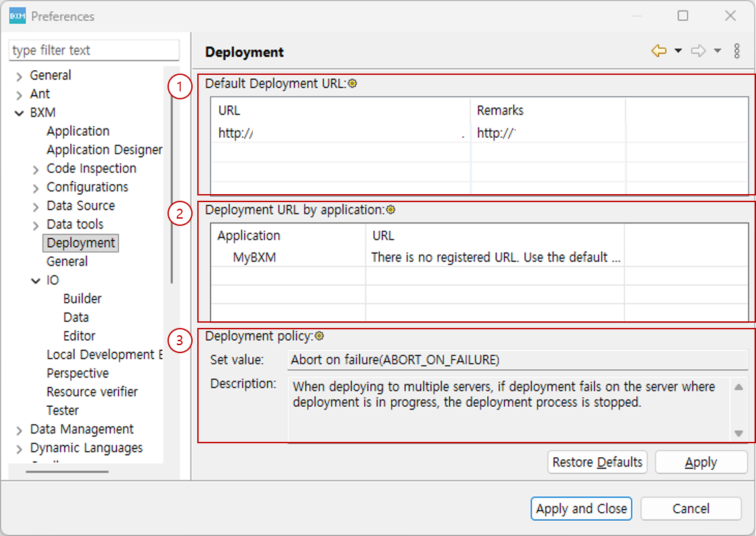Image resolution: width=756 pixels, height=536 pixels.
Task: Click the description scroll down arrow
Action: [739, 433]
